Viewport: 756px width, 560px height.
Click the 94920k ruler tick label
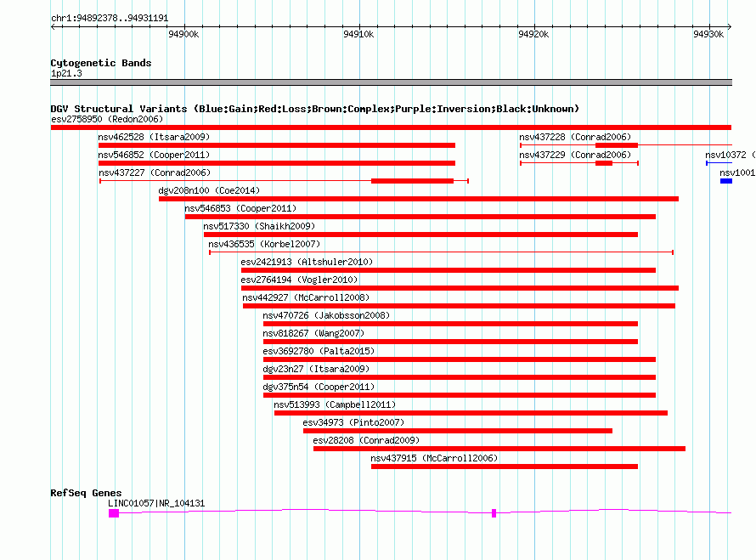[533, 34]
